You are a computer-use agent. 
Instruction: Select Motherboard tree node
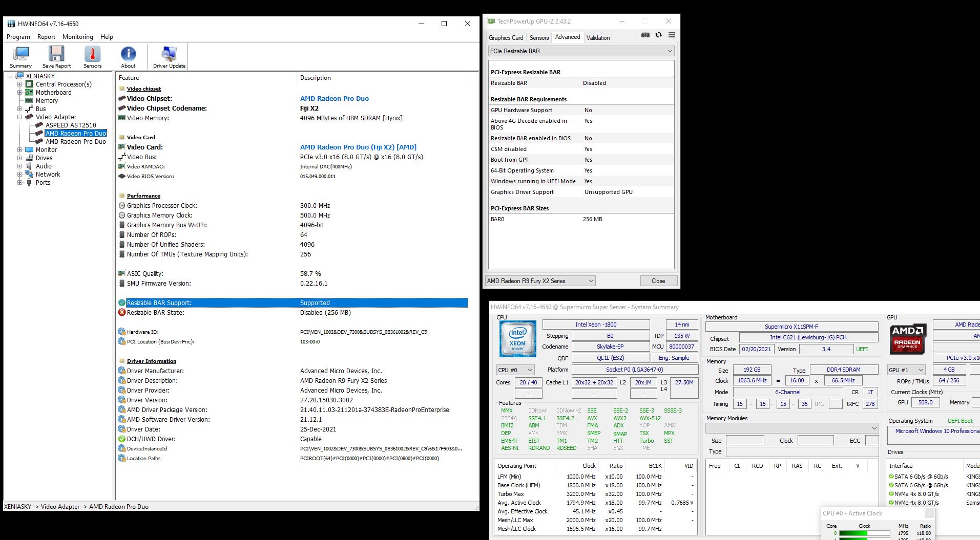(53, 92)
